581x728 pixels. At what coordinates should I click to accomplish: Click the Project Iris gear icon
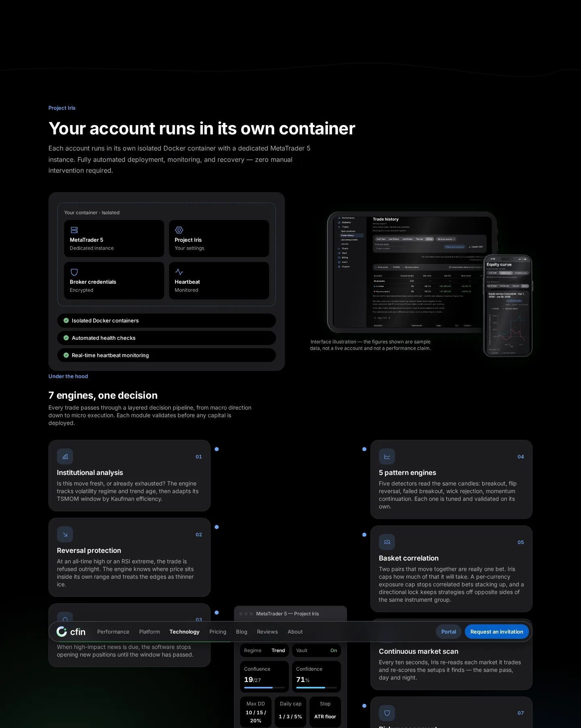[x=179, y=230]
